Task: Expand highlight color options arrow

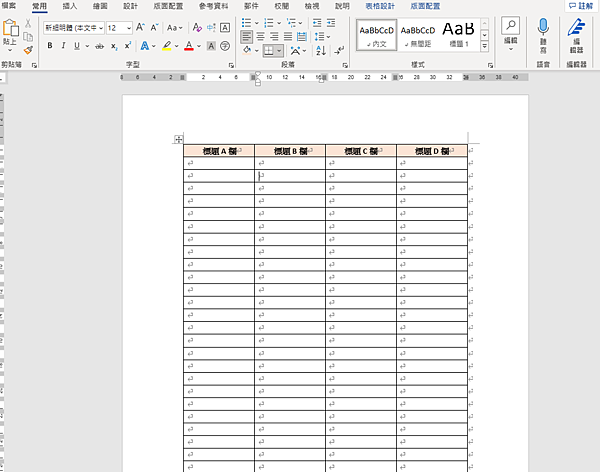Action: click(176, 46)
